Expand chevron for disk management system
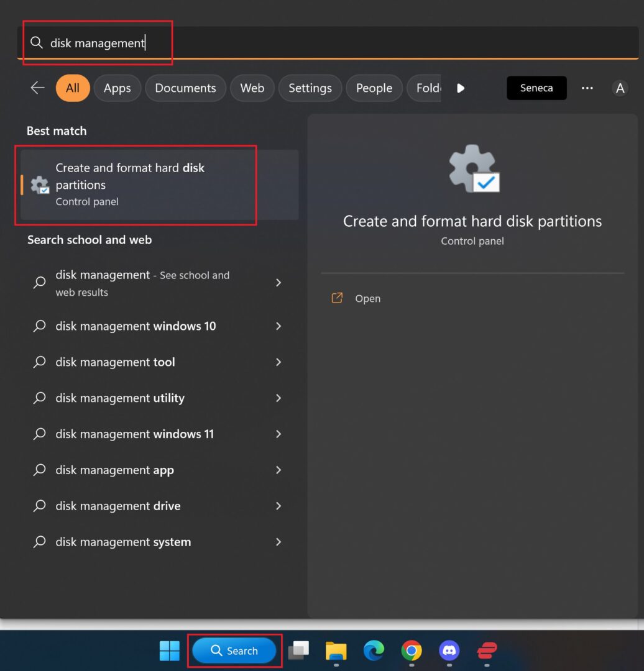The height and width of the screenshot is (671, 644). click(278, 542)
